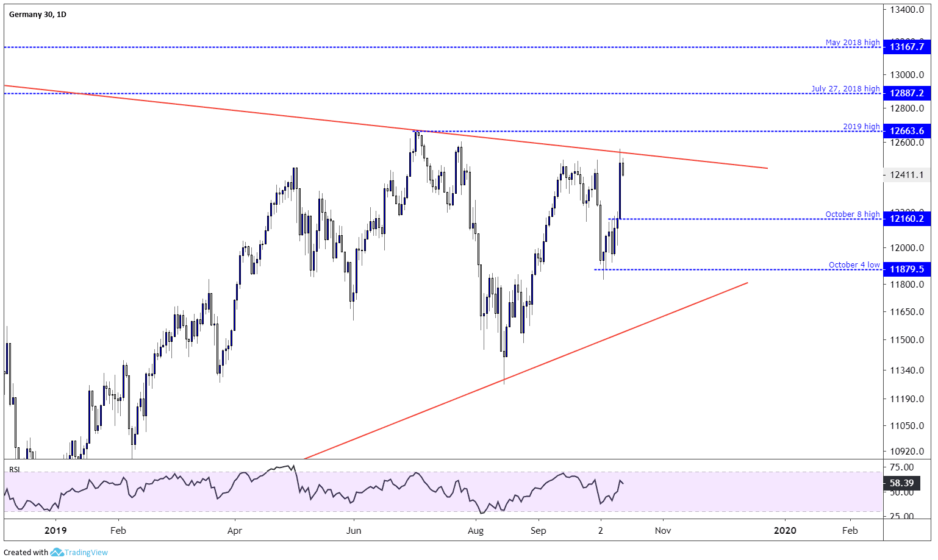Image resolution: width=938 pixels, height=560 pixels.
Task: Click the 11050.0 price axis label
Action: point(907,426)
